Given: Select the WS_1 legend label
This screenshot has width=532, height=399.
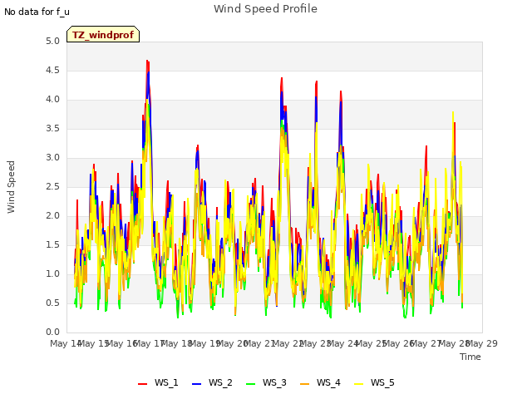Looking at the screenshot, I should click(166, 382).
